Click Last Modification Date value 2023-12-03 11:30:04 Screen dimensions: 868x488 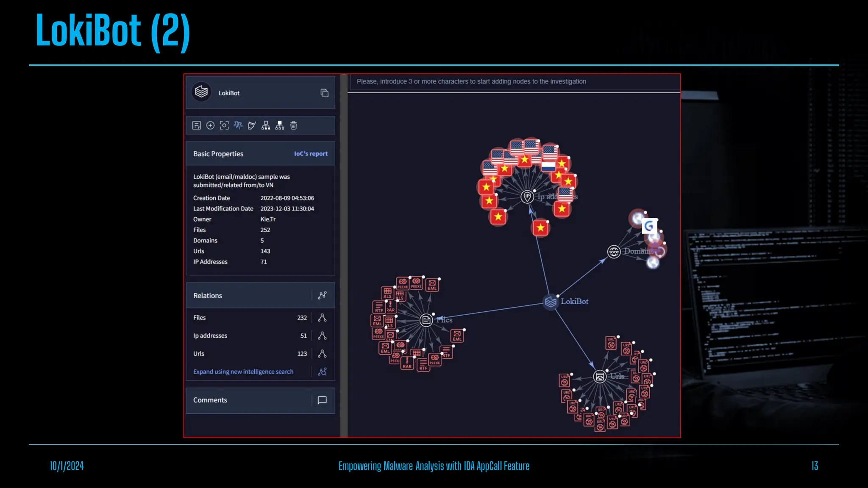[287, 208]
